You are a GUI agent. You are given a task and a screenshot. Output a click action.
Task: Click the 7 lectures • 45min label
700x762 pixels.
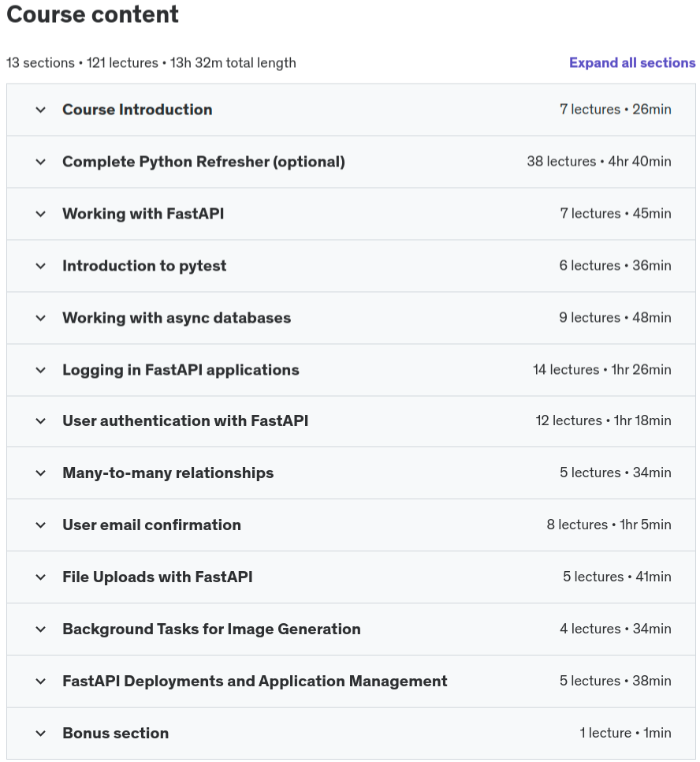[x=616, y=213]
